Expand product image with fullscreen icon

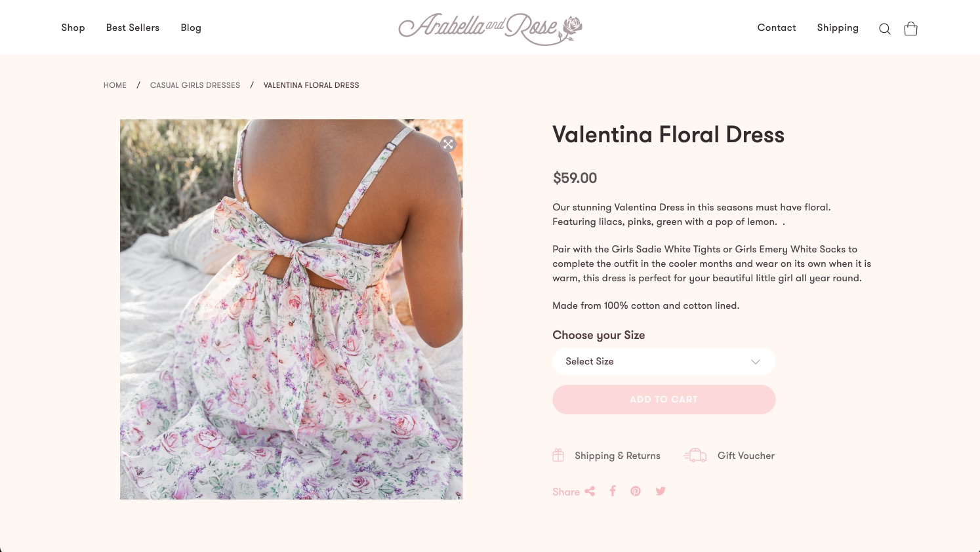point(448,144)
